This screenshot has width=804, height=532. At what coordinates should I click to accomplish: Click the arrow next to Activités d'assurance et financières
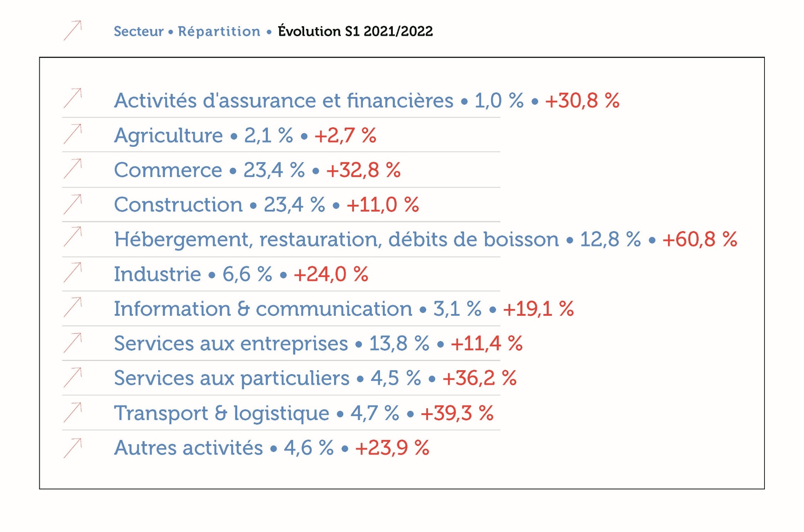(x=73, y=98)
